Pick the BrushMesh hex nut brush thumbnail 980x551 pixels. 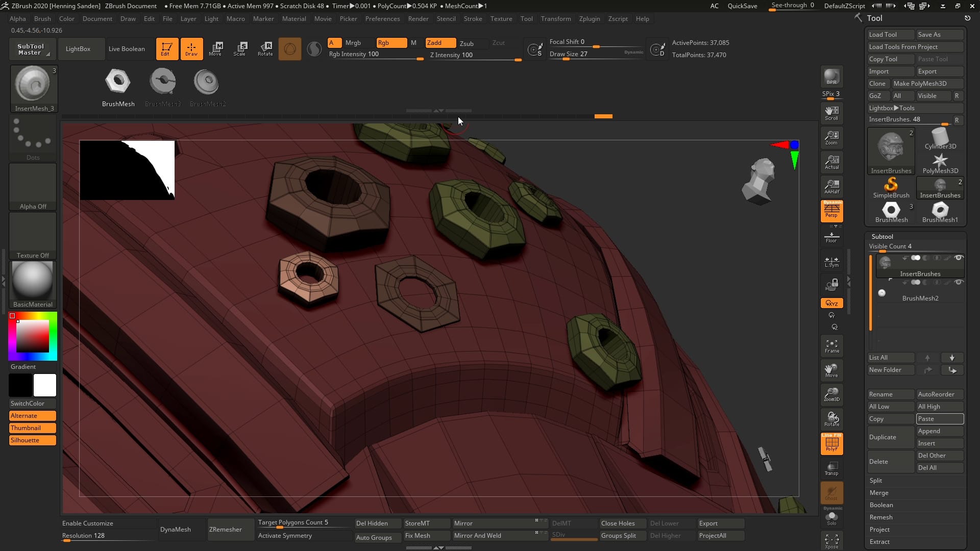click(x=118, y=82)
